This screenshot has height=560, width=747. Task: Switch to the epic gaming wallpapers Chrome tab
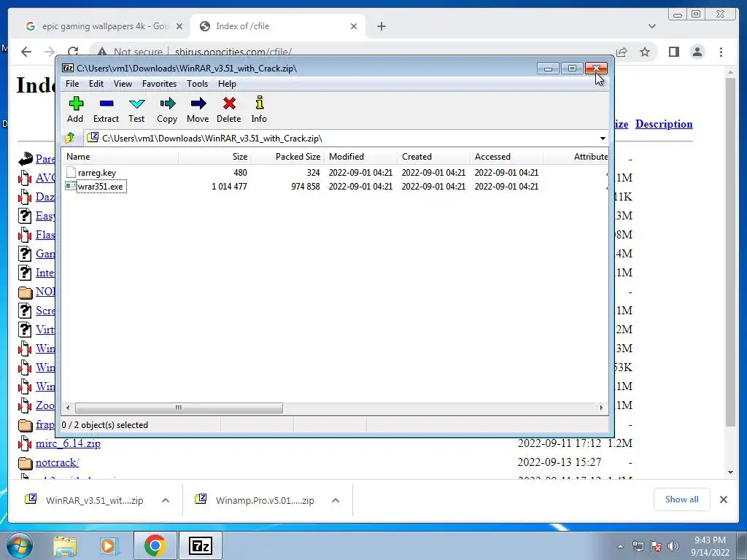[104, 26]
